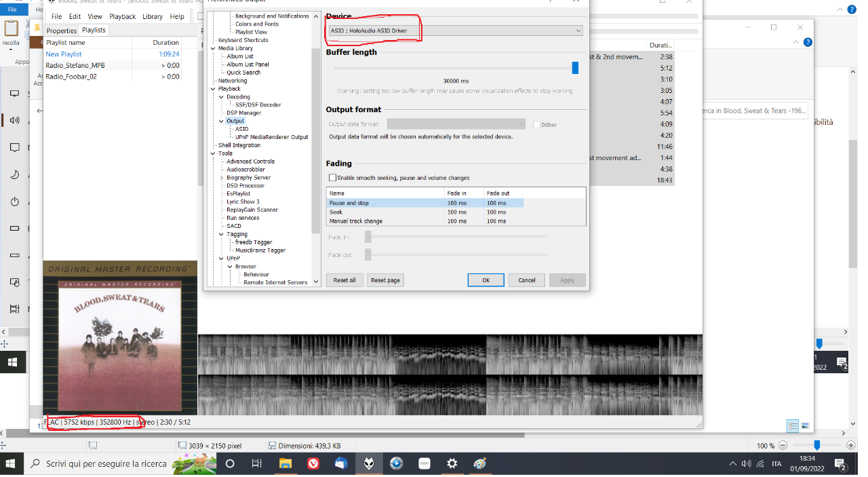The height and width of the screenshot is (477, 868).
Task: Click the OK button
Action: pyautogui.click(x=486, y=280)
